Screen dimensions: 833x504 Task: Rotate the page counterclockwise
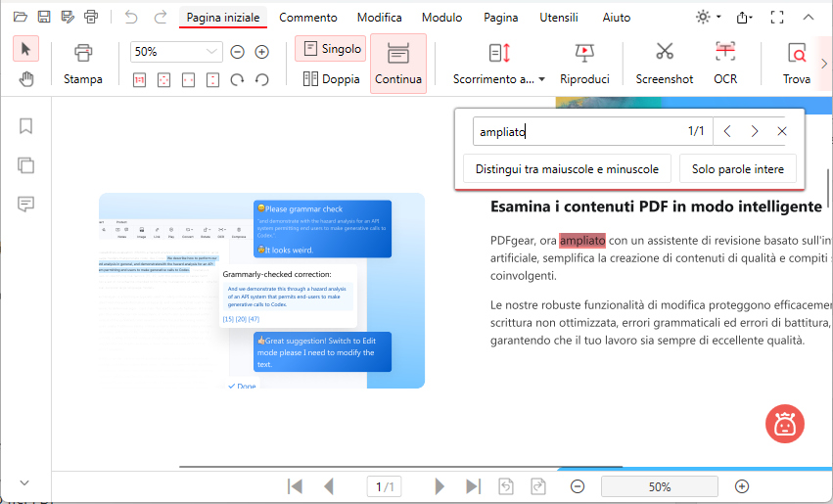tap(262, 80)
